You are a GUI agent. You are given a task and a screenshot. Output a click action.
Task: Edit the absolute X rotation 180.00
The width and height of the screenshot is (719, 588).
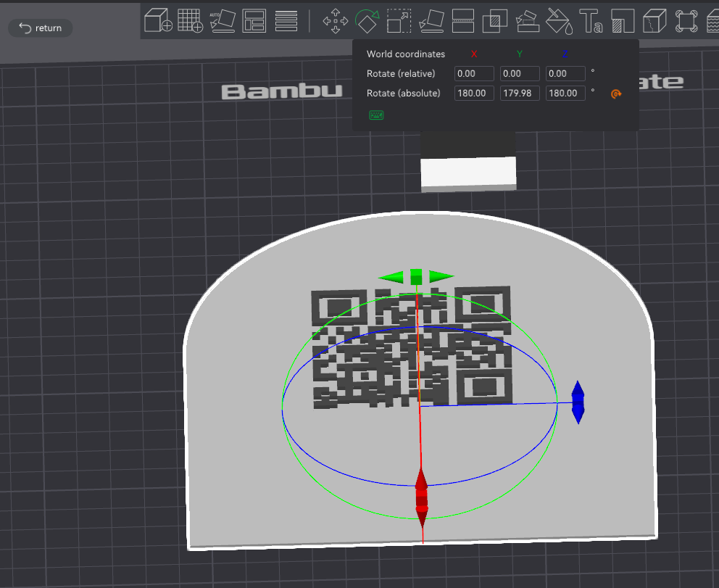pyautogui.click(x=474, y=93)
